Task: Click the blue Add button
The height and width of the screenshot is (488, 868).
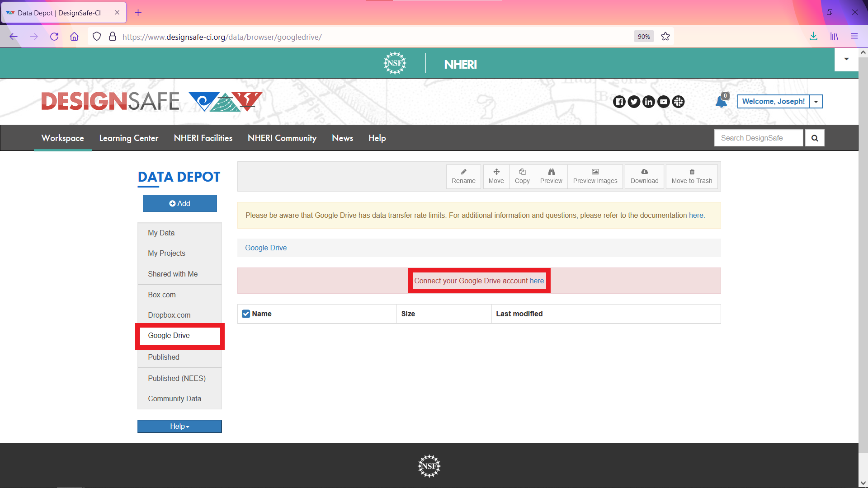Action: tap(179, 203)
